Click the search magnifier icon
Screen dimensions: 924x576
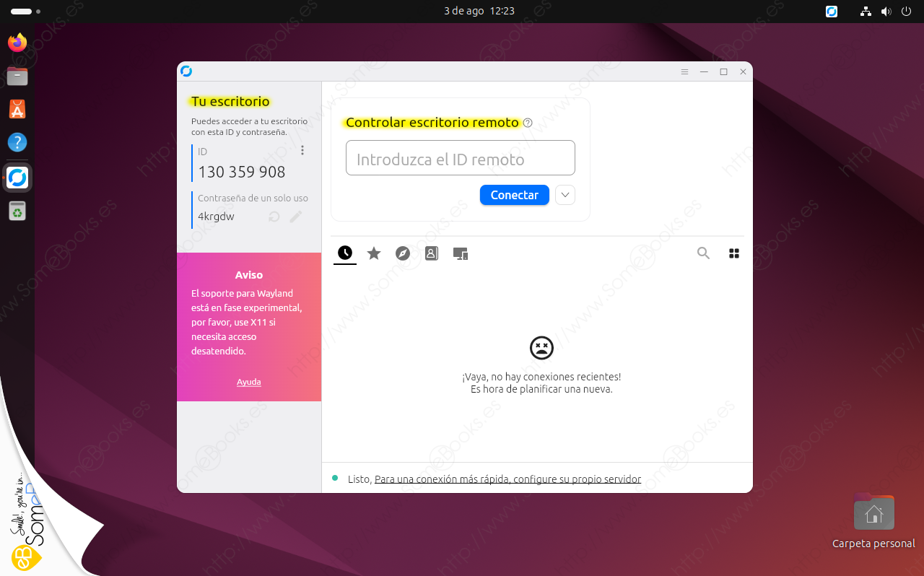(x=703, y=253)
